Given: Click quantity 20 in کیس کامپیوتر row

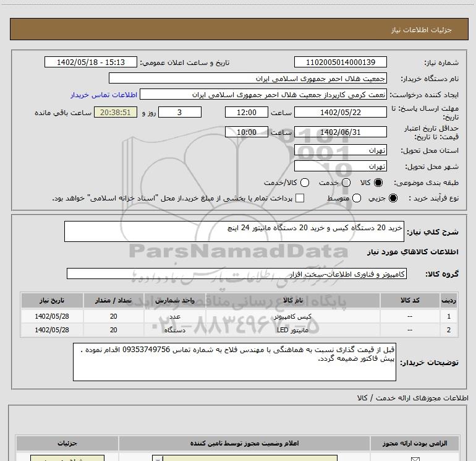Looking at the screenshot, I should coord(114,316).
